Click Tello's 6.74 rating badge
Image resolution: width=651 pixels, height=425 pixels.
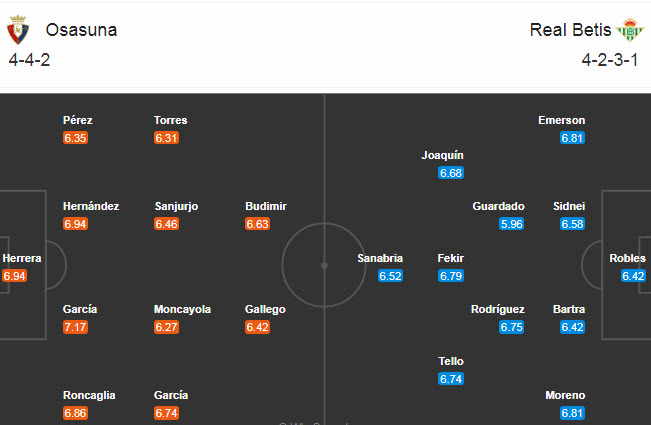coord(451,379)
